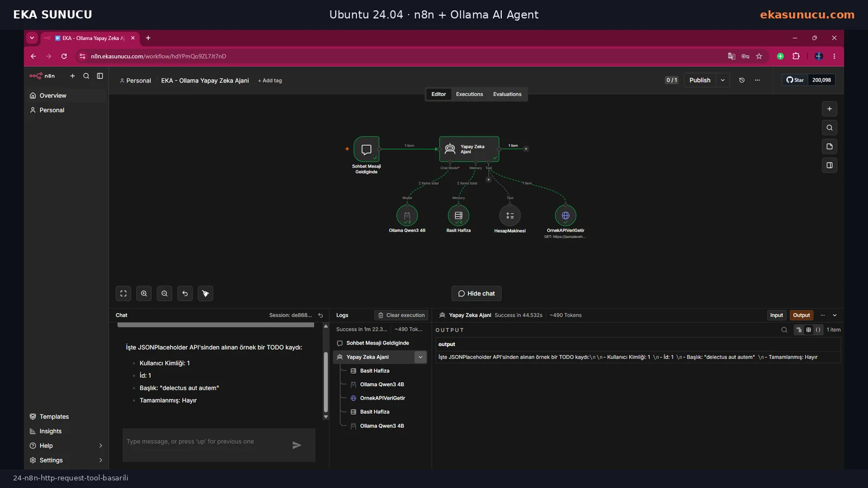Click the GitHub Star button
868x488 pixels.
pyautogui.click(x=795, y=80)
